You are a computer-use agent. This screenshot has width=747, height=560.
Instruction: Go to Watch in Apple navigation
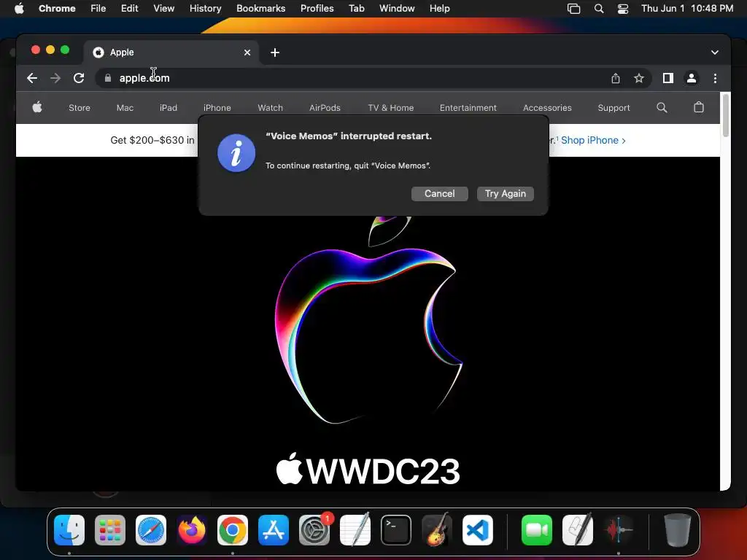270,108
